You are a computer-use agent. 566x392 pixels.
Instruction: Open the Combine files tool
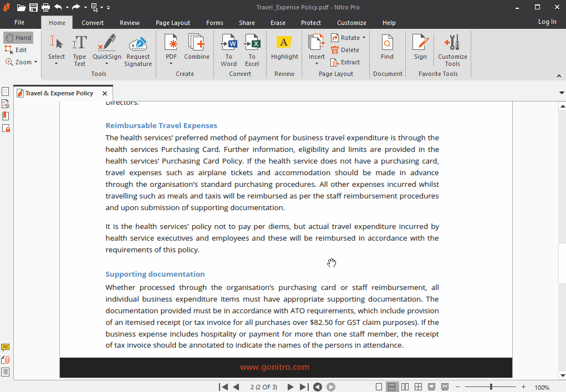click(x=197, y=50)
